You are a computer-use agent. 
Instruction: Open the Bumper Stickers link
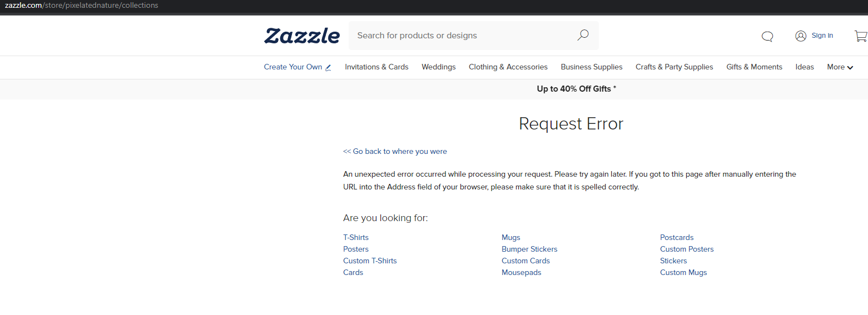point(529,249)
